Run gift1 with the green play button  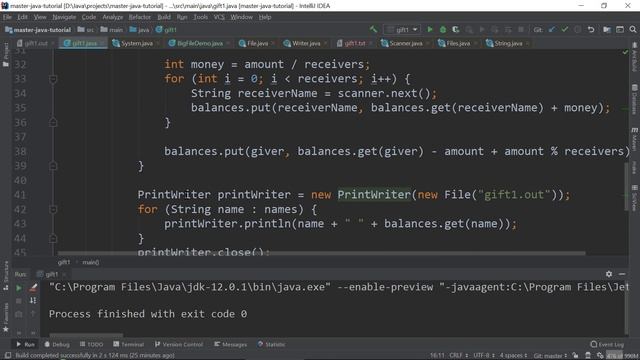point(430,29)
